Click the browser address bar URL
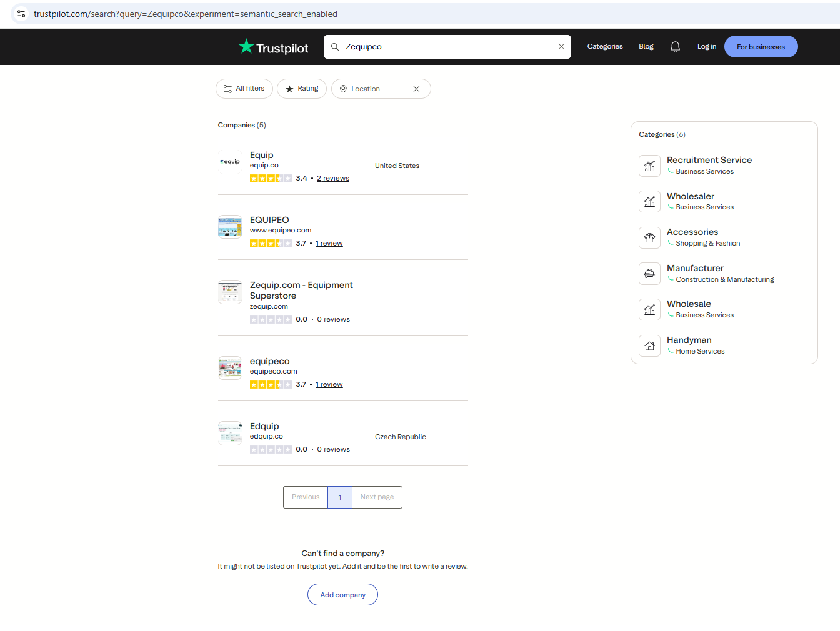 coord(186,14)
